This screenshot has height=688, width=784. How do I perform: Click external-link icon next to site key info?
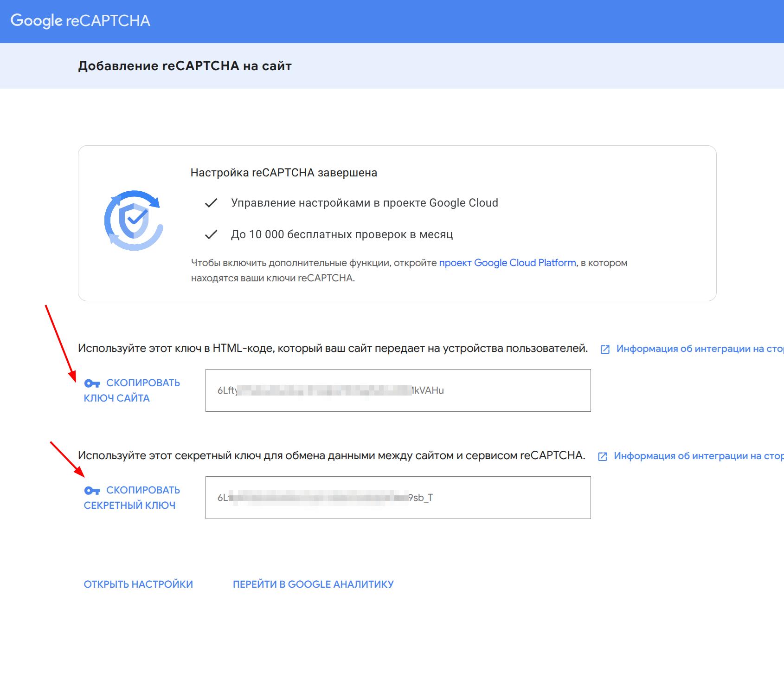coord(605,349)
